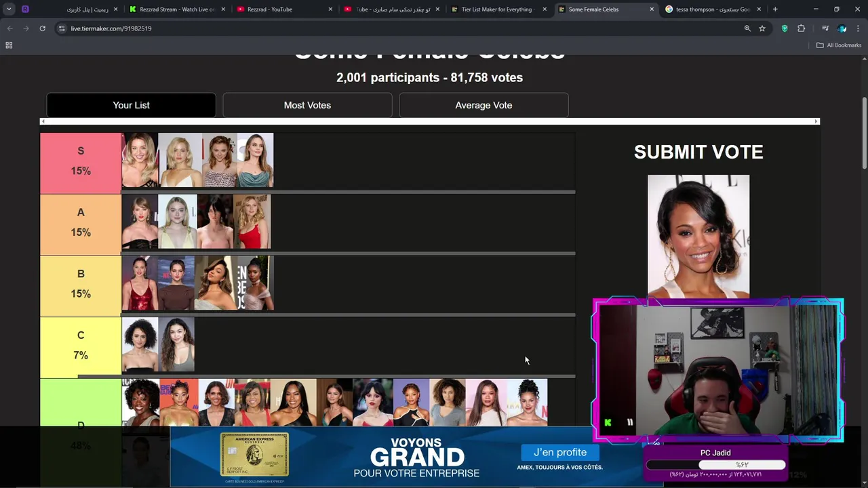Image resolution: width=868 pixels, height=488 pixels.
Task: Switch to the Tier List Maker for Everything tab
Action: point(498,9)
